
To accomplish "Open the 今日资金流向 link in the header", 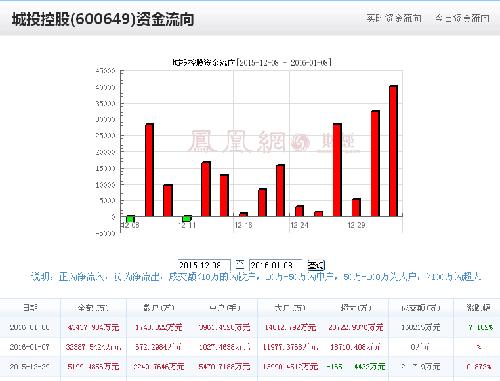I will click(462, 18).
